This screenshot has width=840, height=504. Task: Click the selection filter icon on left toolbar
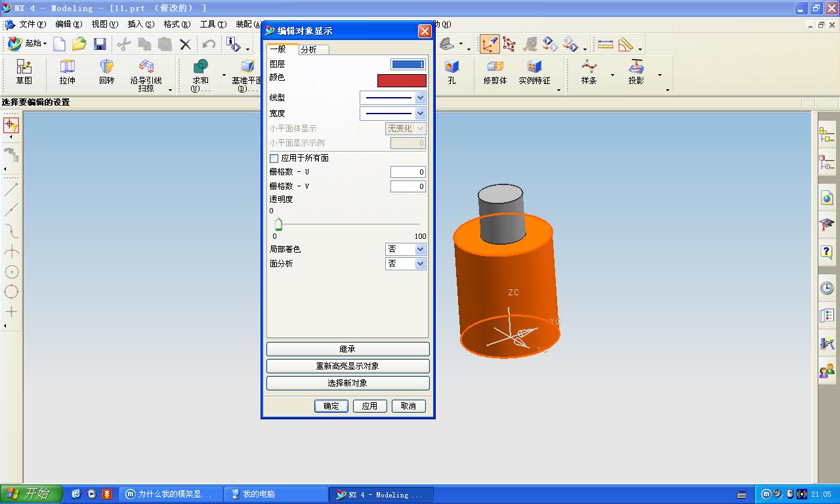click(x=11, y=125)
